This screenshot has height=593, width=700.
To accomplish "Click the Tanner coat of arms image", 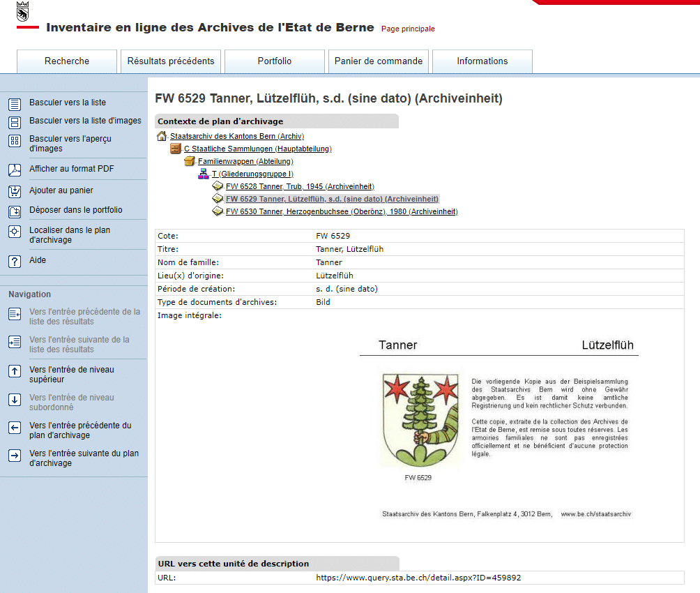I will (420, 421).
